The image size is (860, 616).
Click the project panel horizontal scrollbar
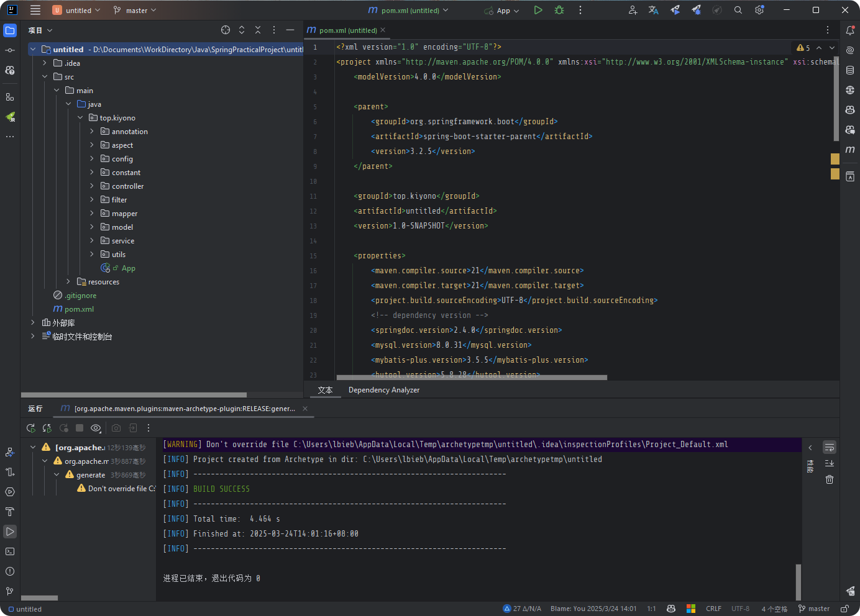pos(134,395)
